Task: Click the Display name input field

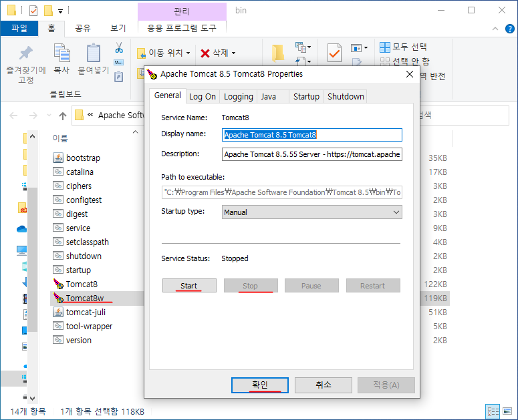Action: (312, 135)
